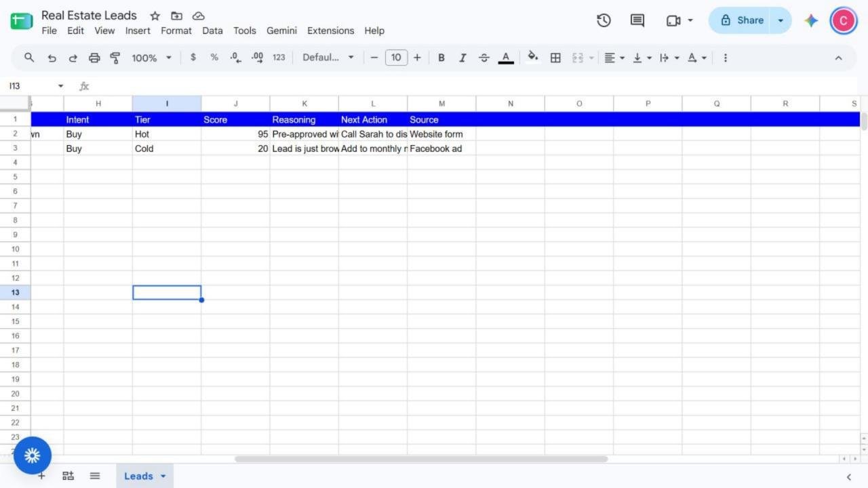This screenshot has height=488, width=868.
Task: Open the View menu
Action: tap(104, 30)
